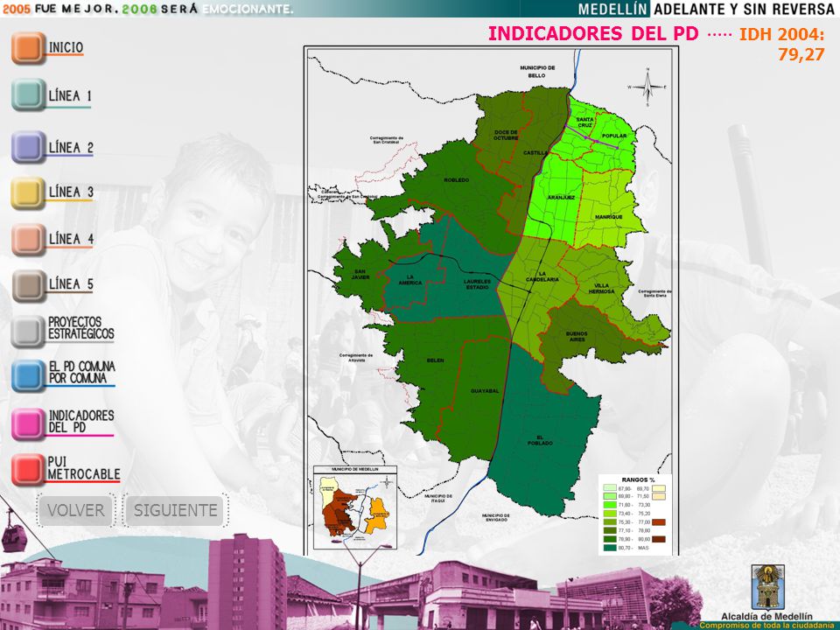Click the EL POBLADO comuna label
This screenshot has width=840, height=630.
click(540, 440)
